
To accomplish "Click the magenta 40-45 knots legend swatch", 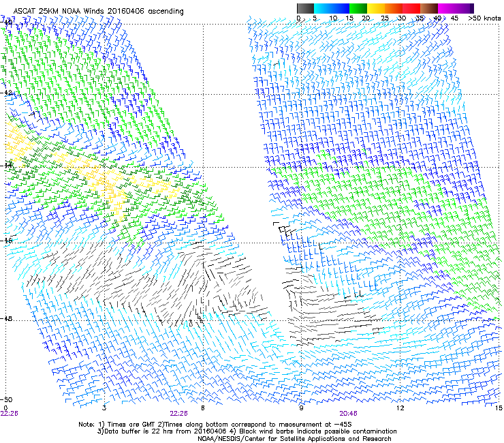I will 447,8.
